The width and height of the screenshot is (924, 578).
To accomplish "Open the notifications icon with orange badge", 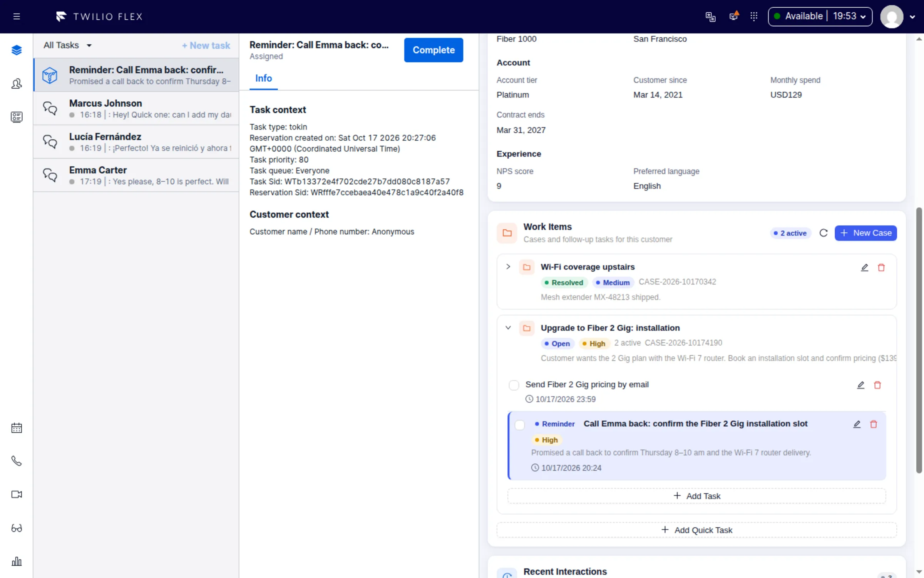I will coord(734,16).
